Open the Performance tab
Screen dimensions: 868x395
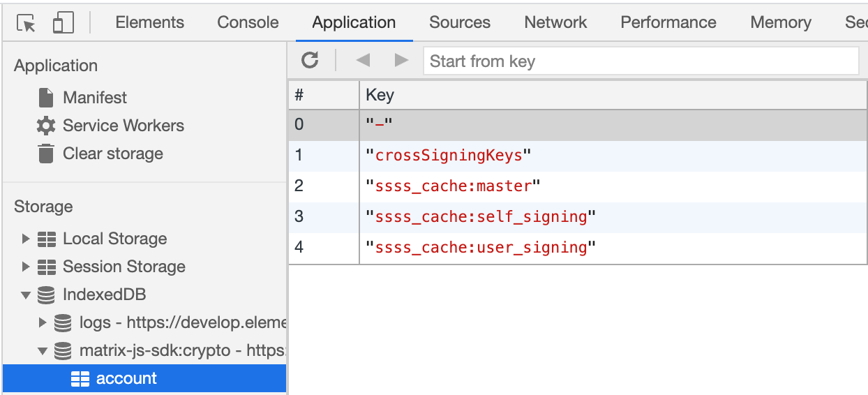tap(668, 22)
